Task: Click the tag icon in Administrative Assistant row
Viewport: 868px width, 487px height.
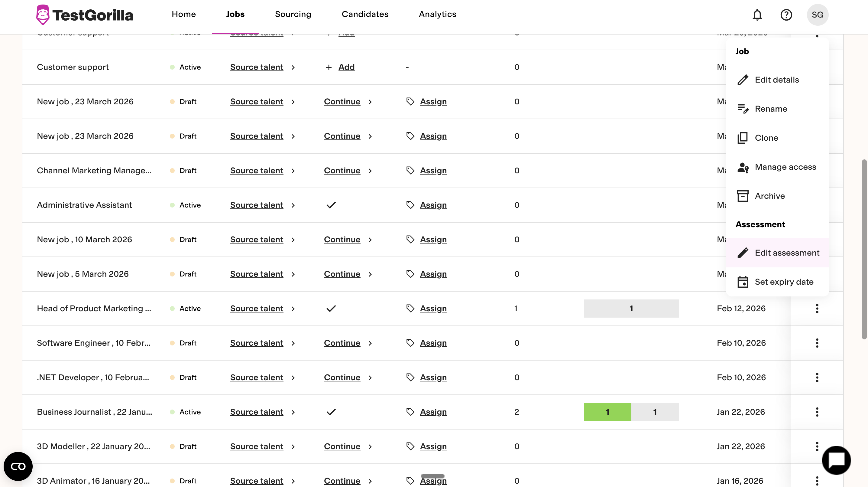Action: [x=410, y=205]
